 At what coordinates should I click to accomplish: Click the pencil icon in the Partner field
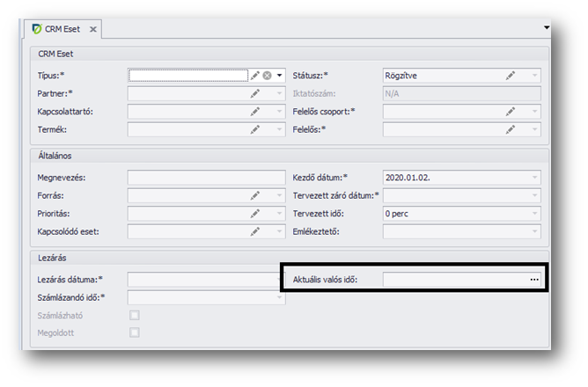click(x=254, y=94)
